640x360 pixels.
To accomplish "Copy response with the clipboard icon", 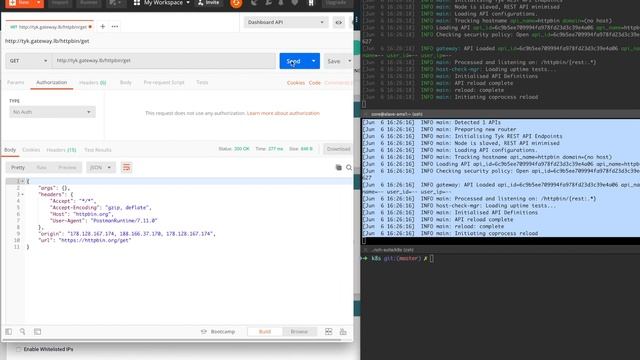I will [338, 167].
